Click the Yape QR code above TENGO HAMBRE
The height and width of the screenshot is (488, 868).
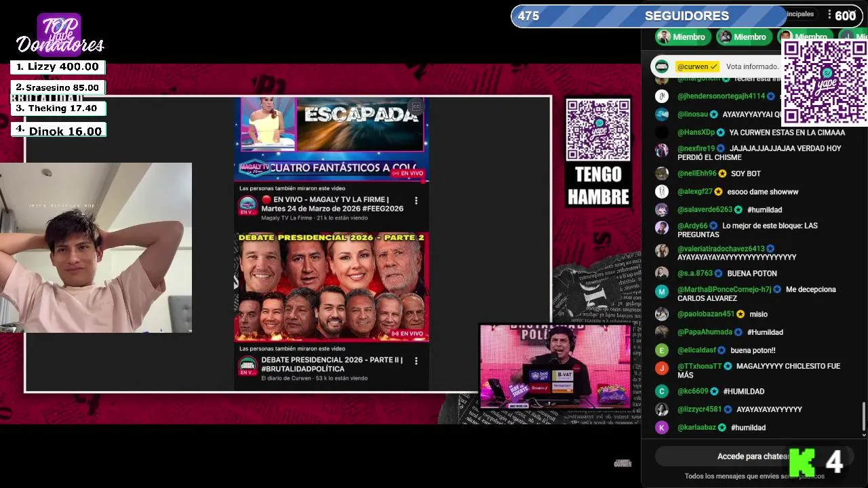click(598, 130)
